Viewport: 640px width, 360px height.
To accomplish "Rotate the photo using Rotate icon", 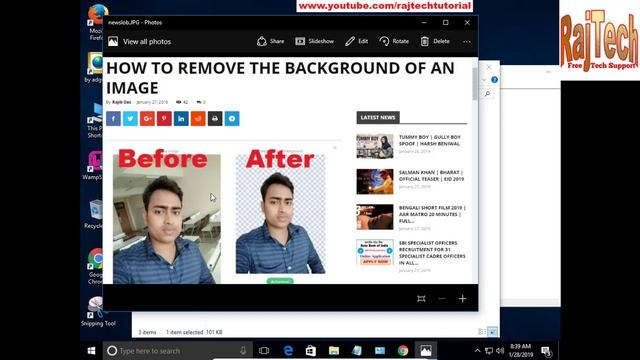I will pyautogui.click(x=394, y=41).
